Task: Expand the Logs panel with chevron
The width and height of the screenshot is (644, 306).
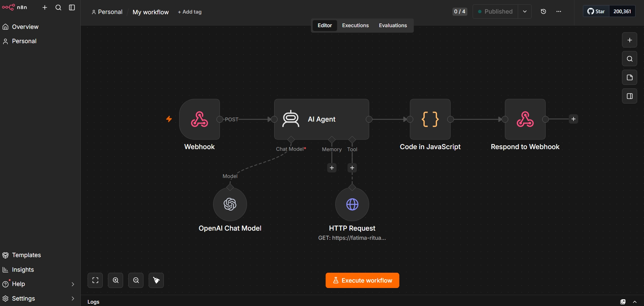Action: coord(635,302)
